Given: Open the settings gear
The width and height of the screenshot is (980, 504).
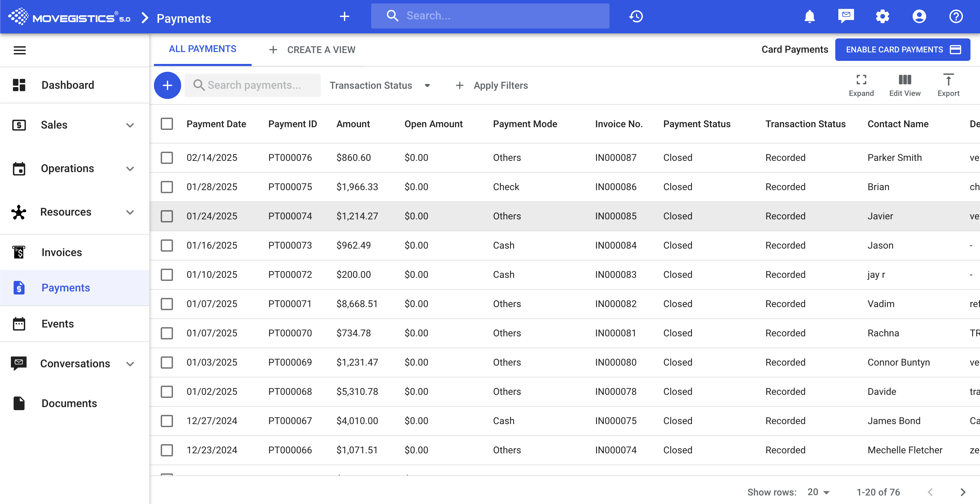Looking at the screenshot, I should point(882,16).
